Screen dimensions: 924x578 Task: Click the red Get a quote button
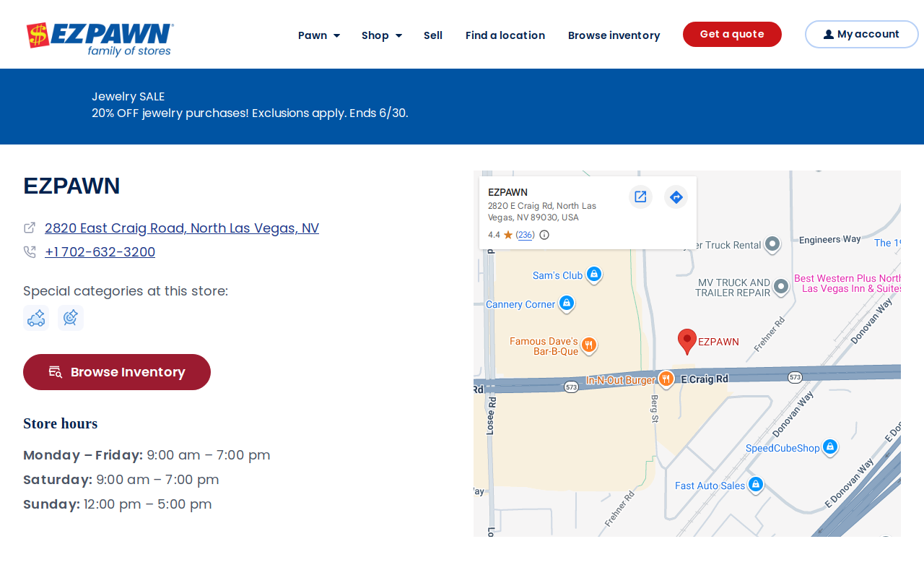pos(732,35)
